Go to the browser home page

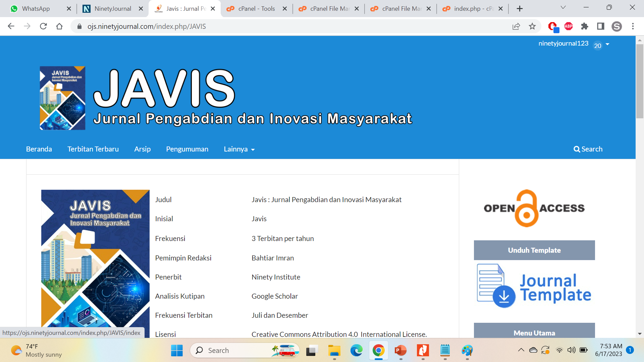pyautogui.click(x=59, y=26)
